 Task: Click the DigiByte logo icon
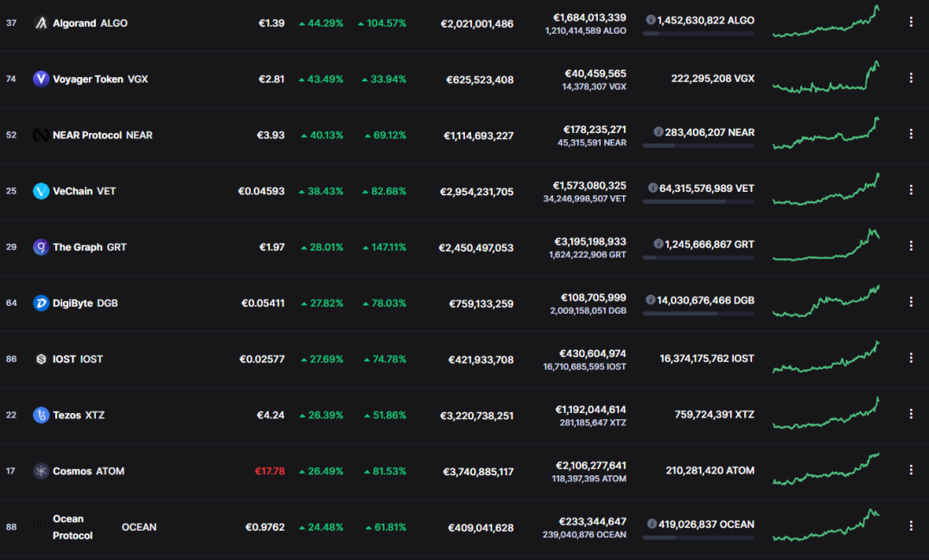41,302
